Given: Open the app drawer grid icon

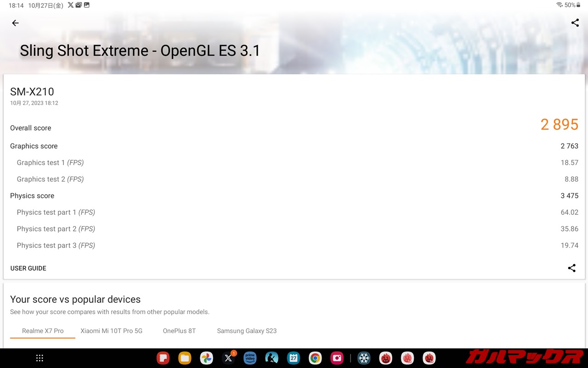Looking at the screenshot, I should tap(40, 358).
